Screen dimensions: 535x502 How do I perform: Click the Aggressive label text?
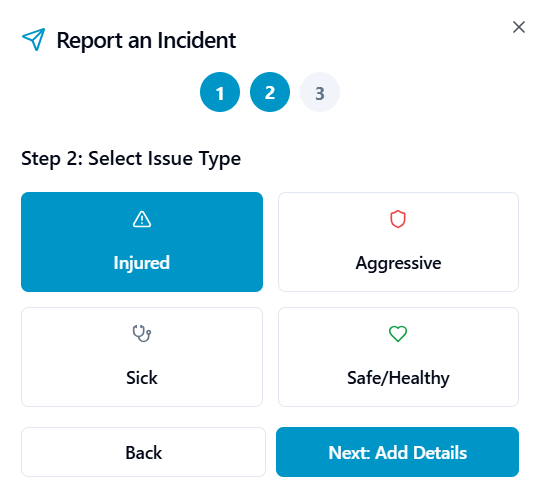398,263
